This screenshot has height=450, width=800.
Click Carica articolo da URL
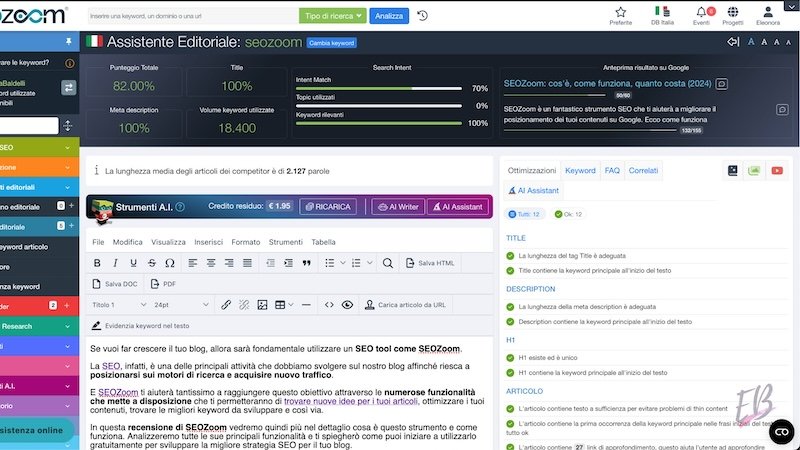click(406, 305)
